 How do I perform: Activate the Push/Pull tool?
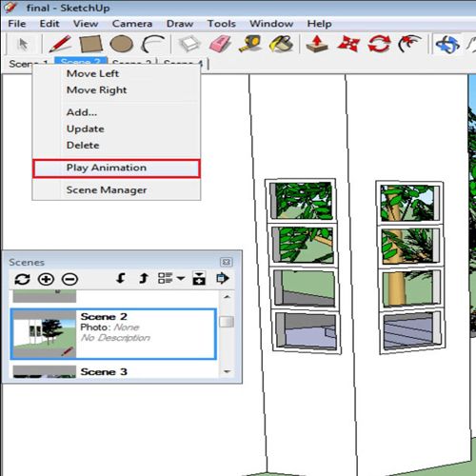(317, 44)
